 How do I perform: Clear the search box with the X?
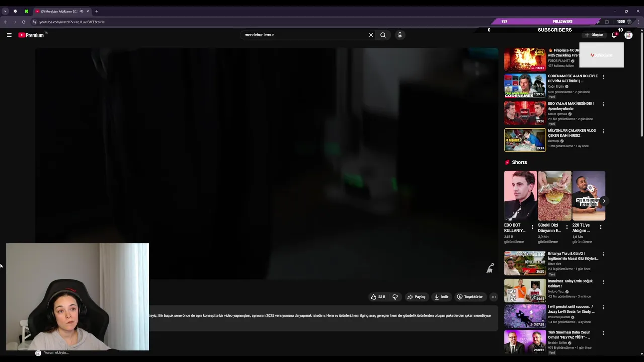pyautogui.click(x=371, y=35)
